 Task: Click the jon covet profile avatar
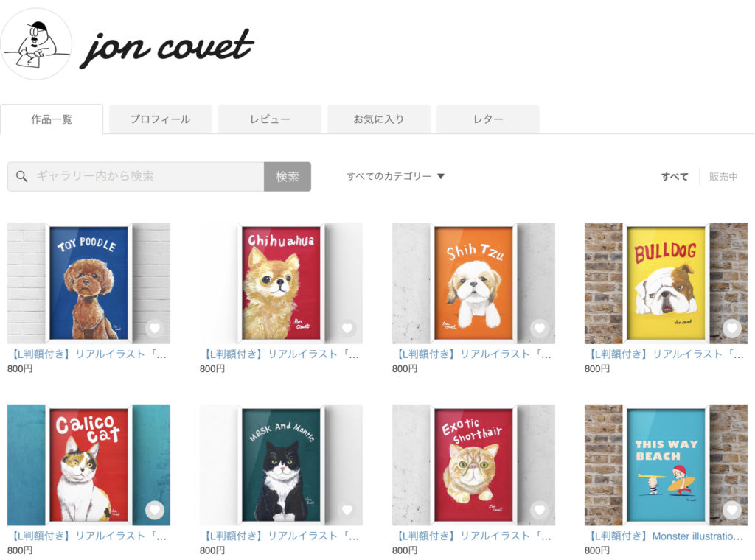[x=36, y=44]
